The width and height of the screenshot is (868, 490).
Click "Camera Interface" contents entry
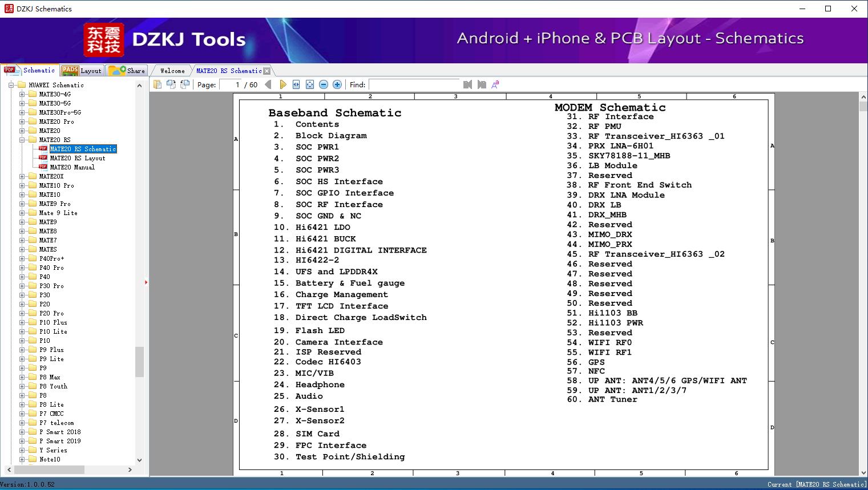[339, 342]
